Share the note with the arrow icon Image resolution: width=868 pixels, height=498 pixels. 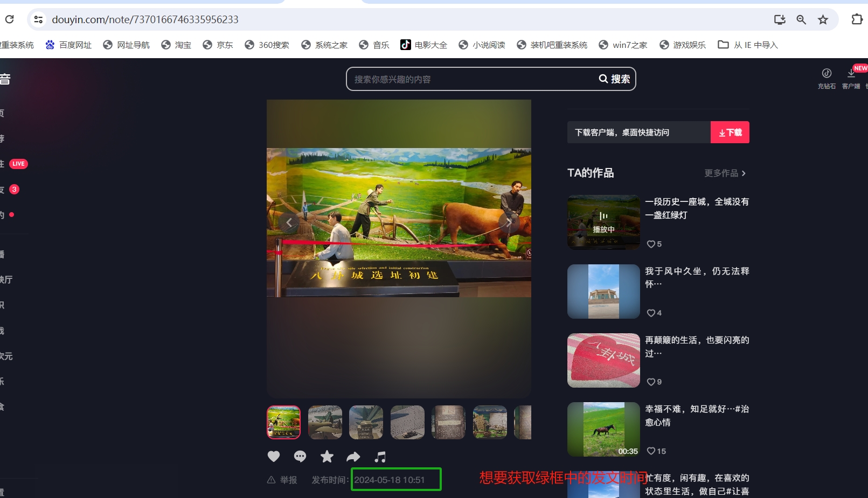click(x=353, y=457)
